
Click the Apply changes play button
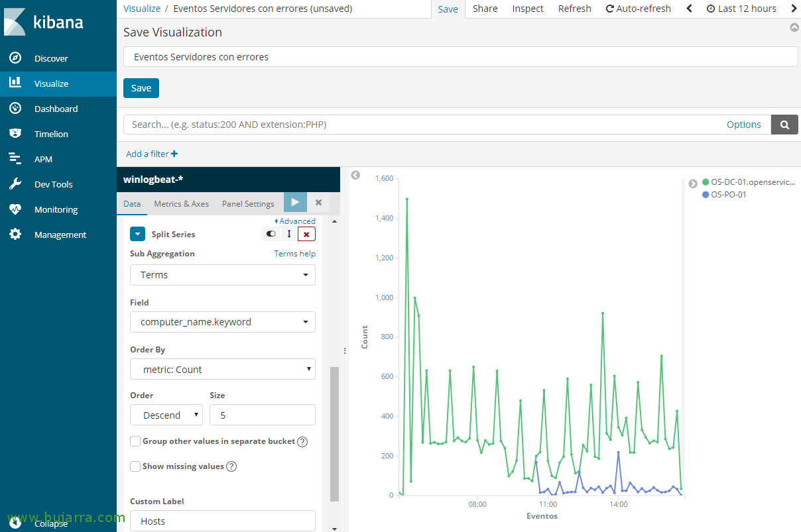click(295, 203)
